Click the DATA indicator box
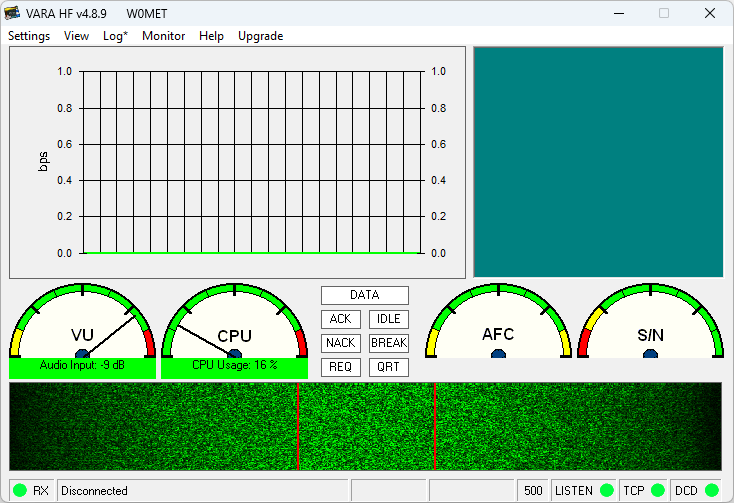Image resolution: width=734 pixels, height=503 pixels. (364, 295)
